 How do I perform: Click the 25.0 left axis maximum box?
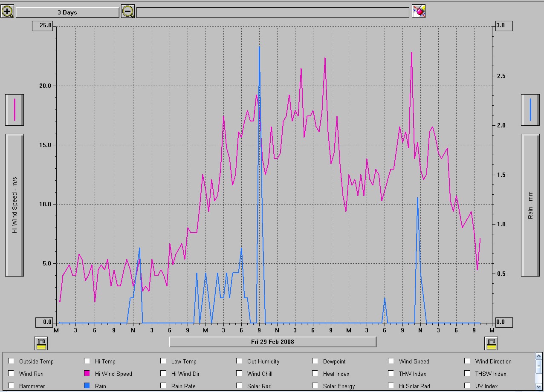click(x=42, y=26)
